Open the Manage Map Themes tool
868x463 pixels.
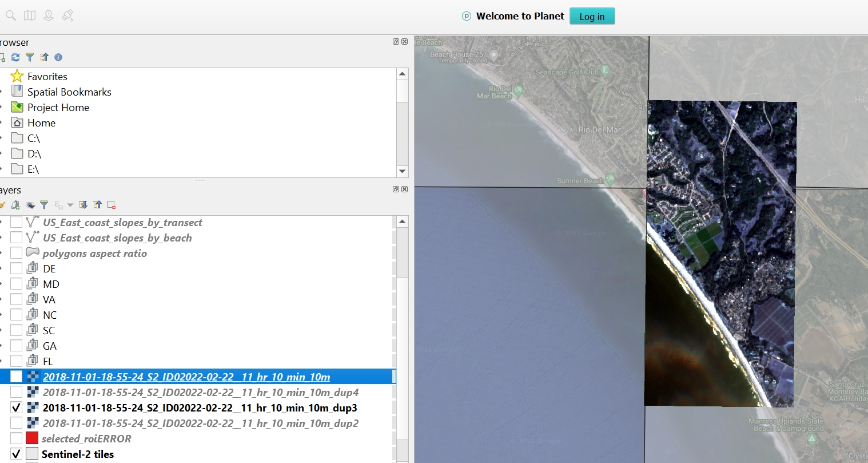[x=30, y=204]
